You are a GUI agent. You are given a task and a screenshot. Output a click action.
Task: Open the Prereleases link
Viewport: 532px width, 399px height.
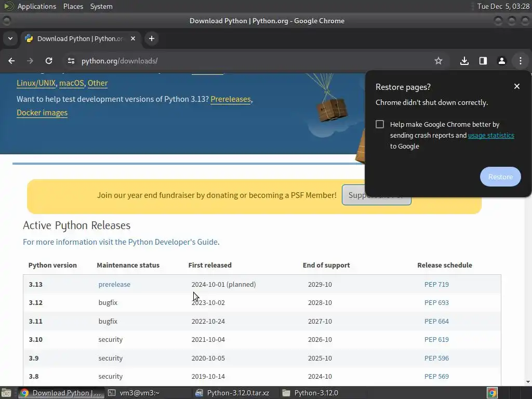tap(231, 99)
